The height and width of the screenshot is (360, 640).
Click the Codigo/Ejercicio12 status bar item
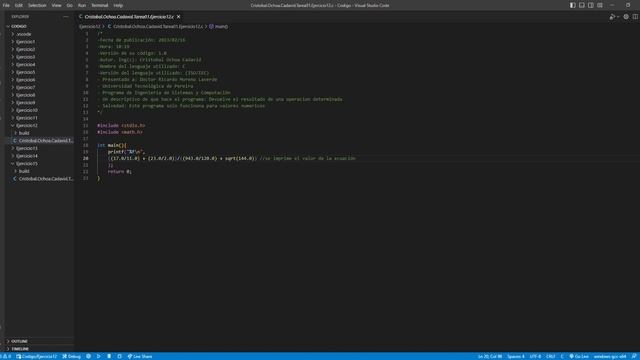click(x=37, y=356)
